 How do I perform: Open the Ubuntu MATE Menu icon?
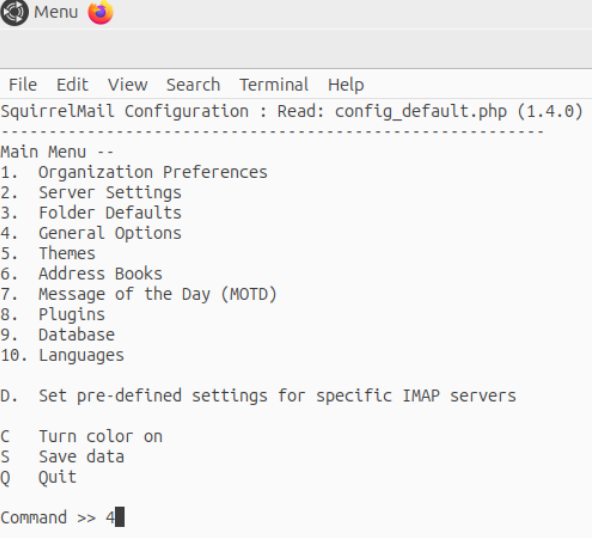pos(14,12)
